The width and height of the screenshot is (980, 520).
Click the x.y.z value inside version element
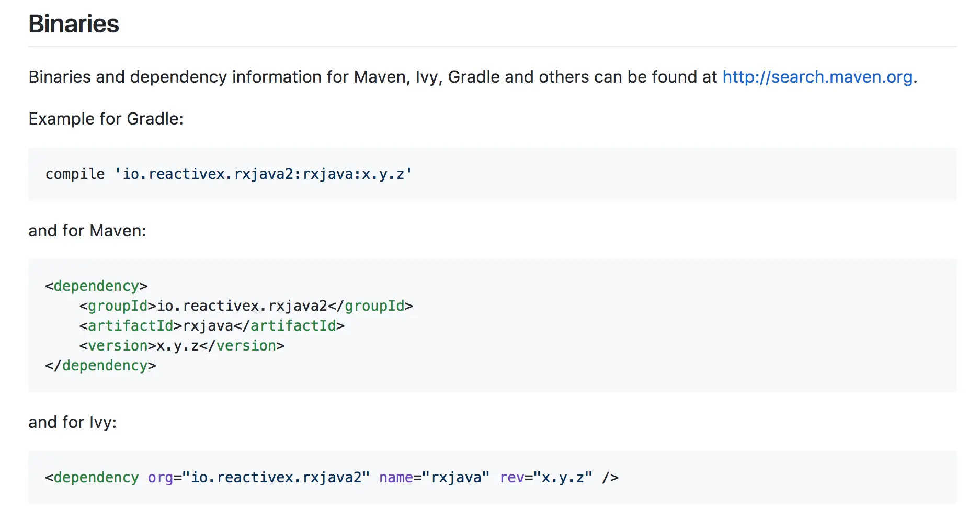pos(177,345)
